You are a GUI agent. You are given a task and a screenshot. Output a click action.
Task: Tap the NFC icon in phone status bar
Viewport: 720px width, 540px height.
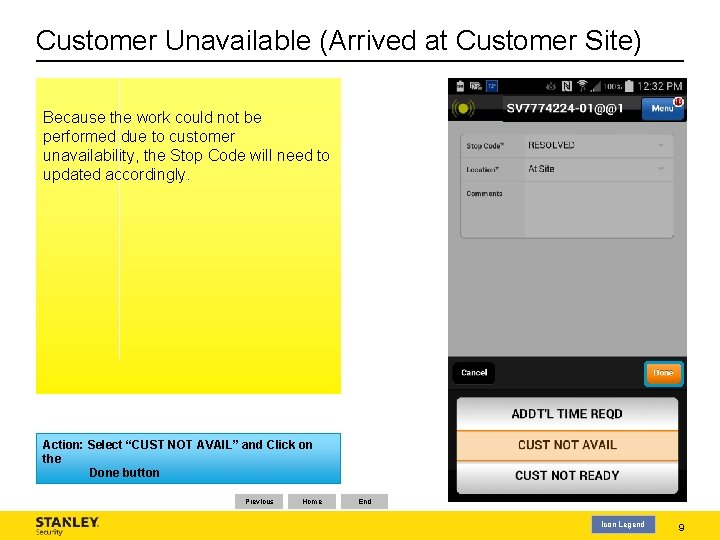(567, 86)
